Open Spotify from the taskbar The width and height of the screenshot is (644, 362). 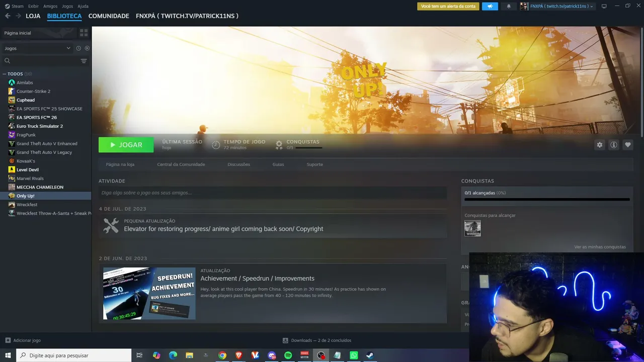point(288,355)
